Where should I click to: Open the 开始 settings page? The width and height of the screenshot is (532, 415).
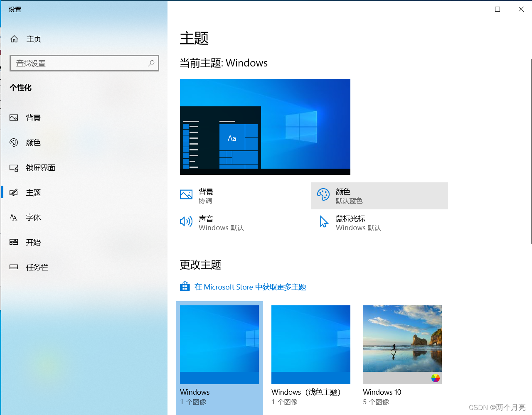coord(84,243)
